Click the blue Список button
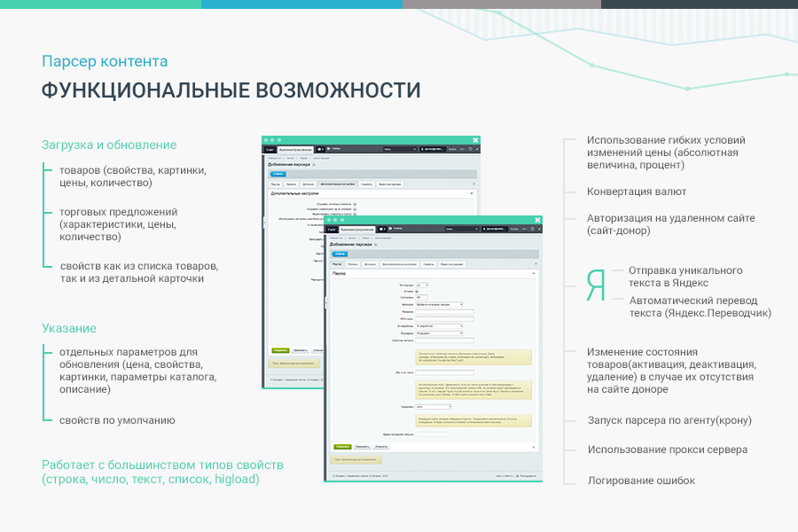798x532 pixels. coord(340,254)
